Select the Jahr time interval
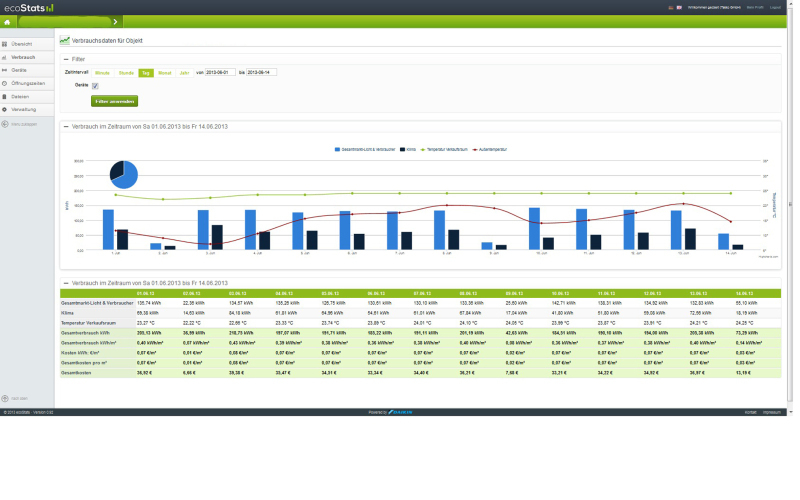This screenshot has height=500, width=800. click(184, 73)
